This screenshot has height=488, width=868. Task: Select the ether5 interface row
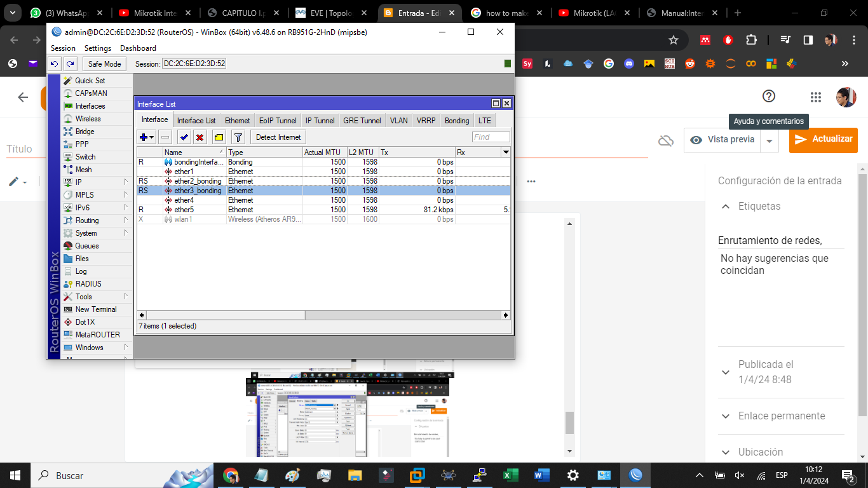pos(323,210)
